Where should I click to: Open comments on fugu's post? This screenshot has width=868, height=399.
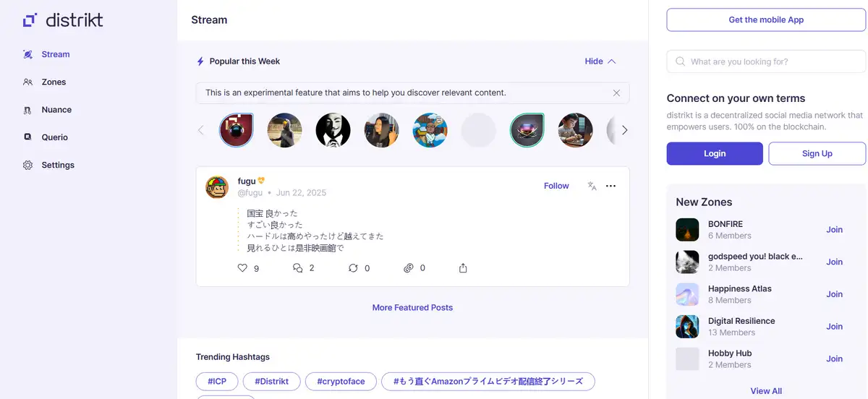click(298, 268)
